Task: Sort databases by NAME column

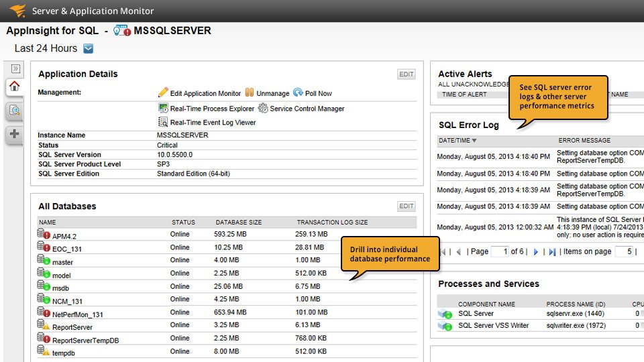Action: 47,223
